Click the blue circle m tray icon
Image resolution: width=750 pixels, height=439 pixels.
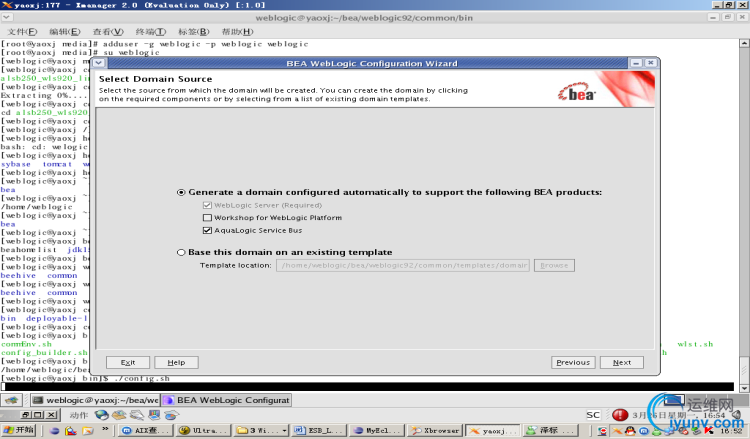[x=643, y=431]
